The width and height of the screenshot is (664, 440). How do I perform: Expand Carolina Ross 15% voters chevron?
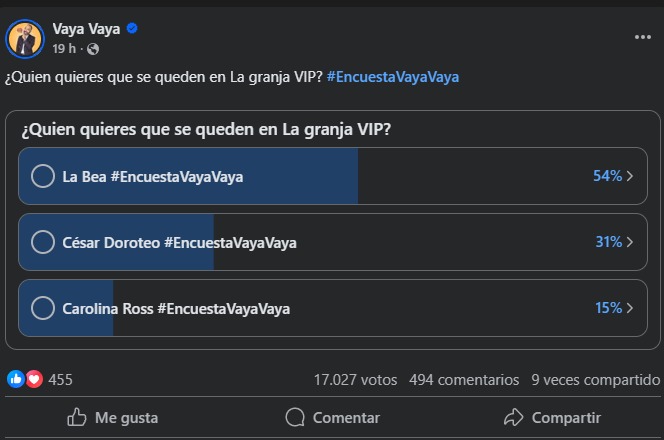[630, 308]
